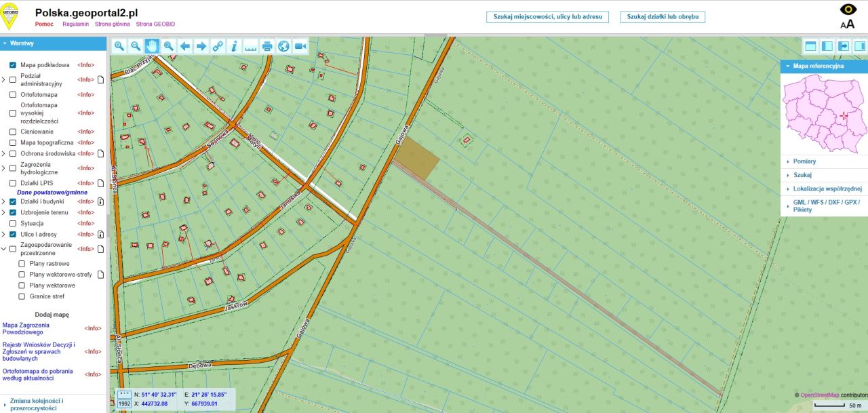Viewport: 868px width, 413px height.
Task: Enable the Ortofotomapa layer checkbox
Action: (x=13, y=95)
